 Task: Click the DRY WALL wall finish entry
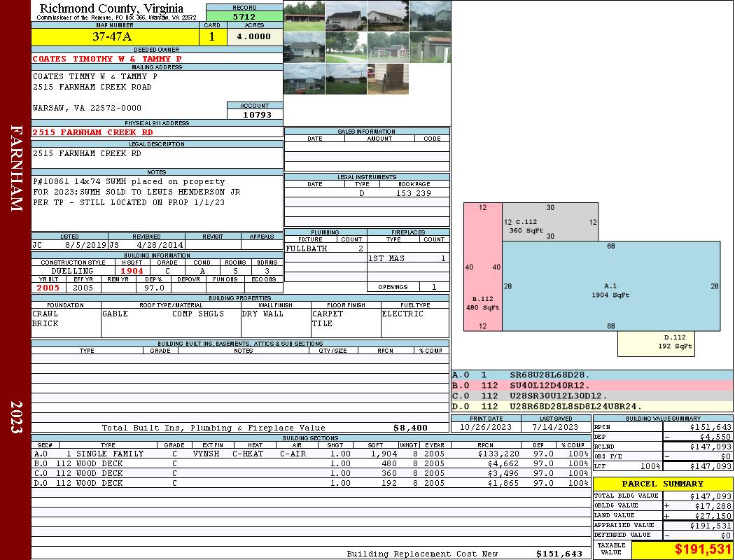[x=262, y=314]
